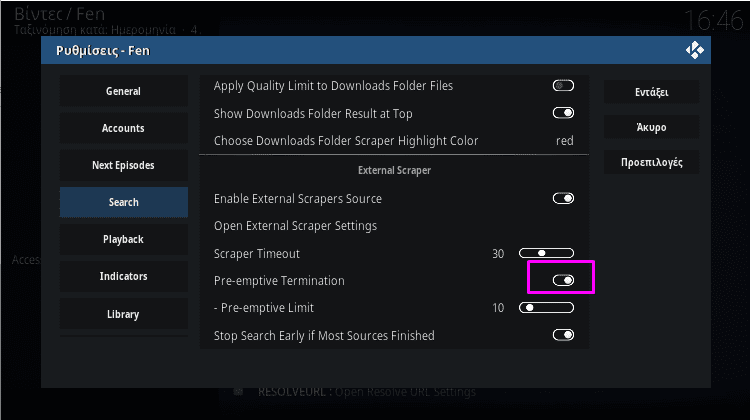Switch off Pre-emptive Termination toggle
The image size is (750, 420).
(x=563, y=280)
